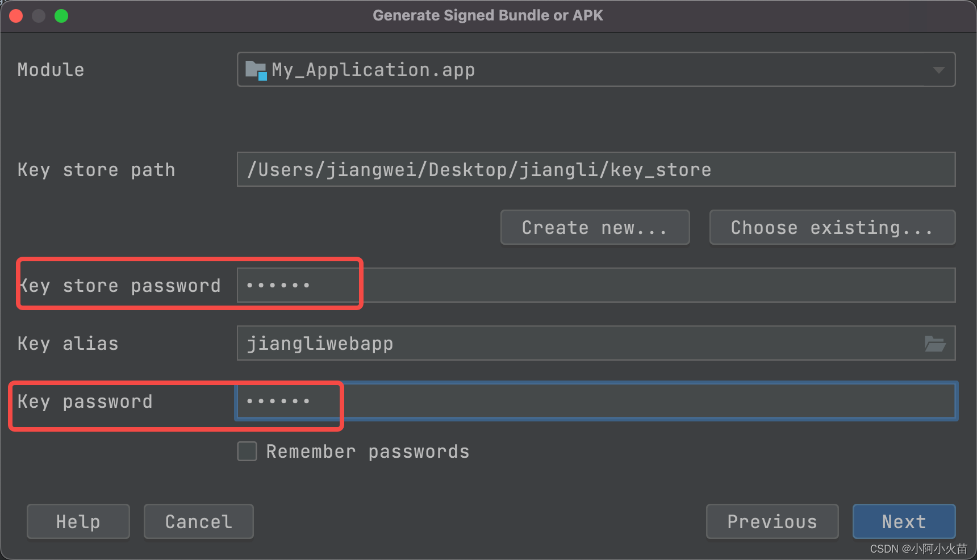Click the Next button

904,521
